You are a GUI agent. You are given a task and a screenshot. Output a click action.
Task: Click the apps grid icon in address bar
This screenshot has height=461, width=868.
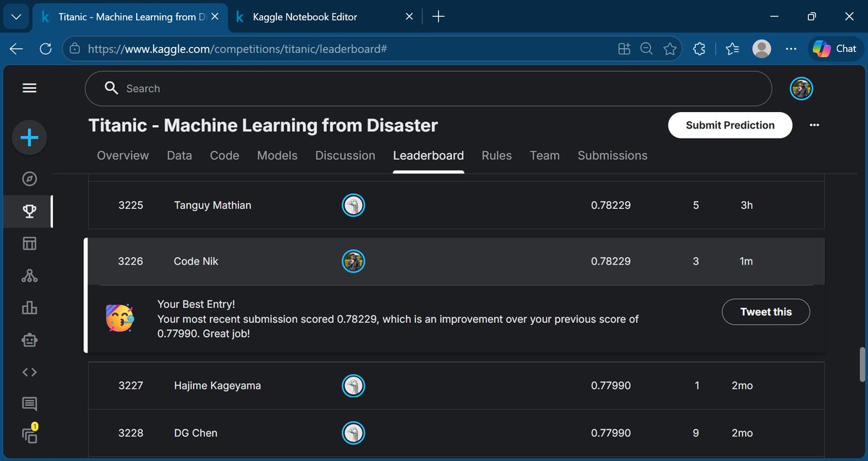[x=624, y=49]
